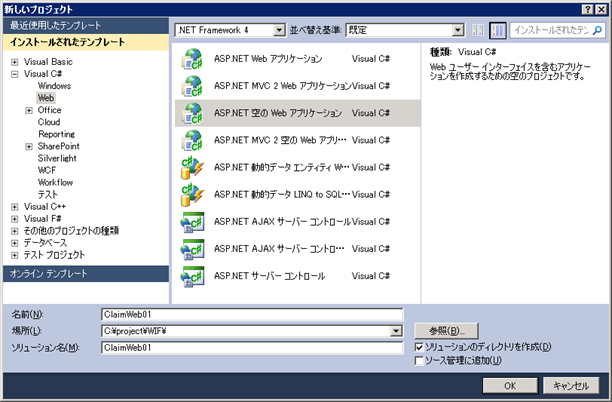Click the ソリューション名 input field
The width and height of the screenshot is (612, 402).
(252, 348)
